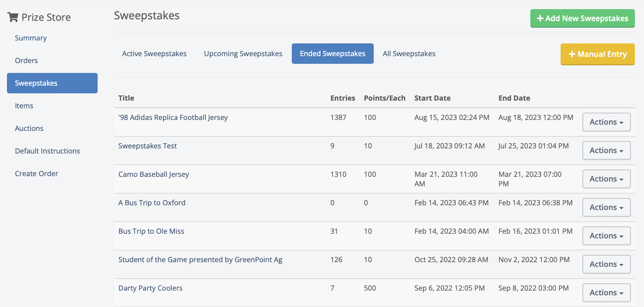Click Add New Sweepstakes button
The height and width of the screenshot is (307, 644).
[x=582, y=18]
